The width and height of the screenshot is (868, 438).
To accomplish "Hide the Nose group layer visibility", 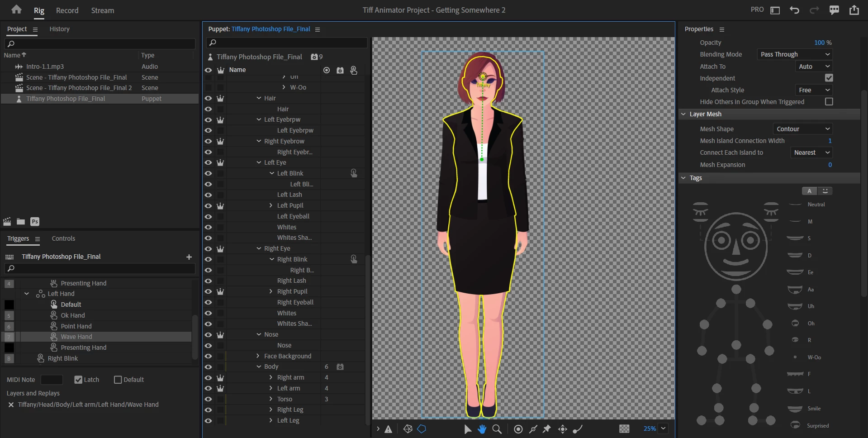I will click(208, 334).
